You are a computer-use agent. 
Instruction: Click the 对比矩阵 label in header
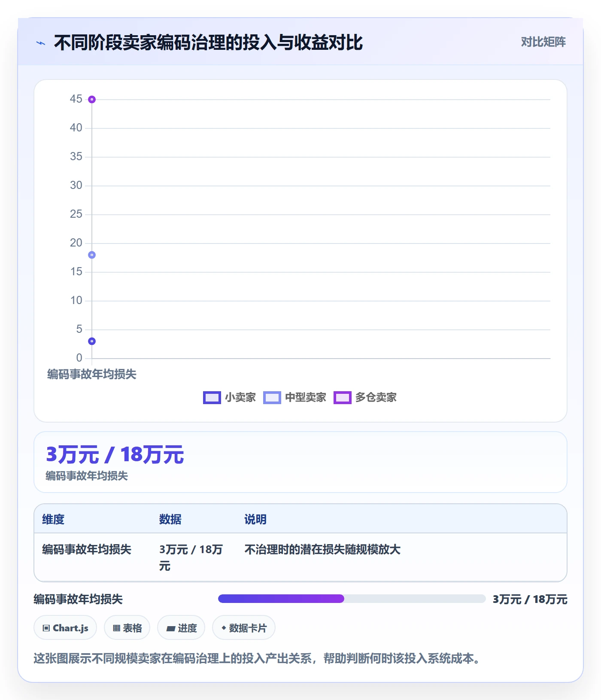[x=543, y=42]
